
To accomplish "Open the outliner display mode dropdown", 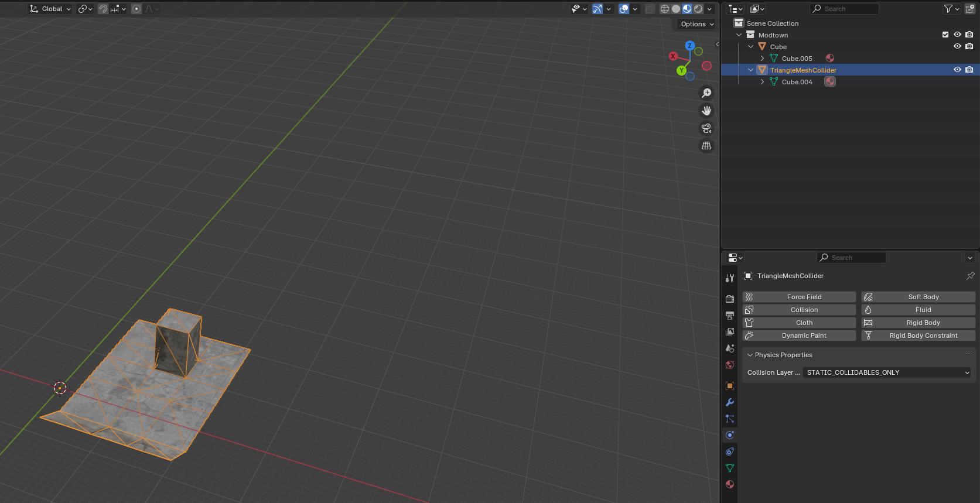I will click(x=757, y=9).
